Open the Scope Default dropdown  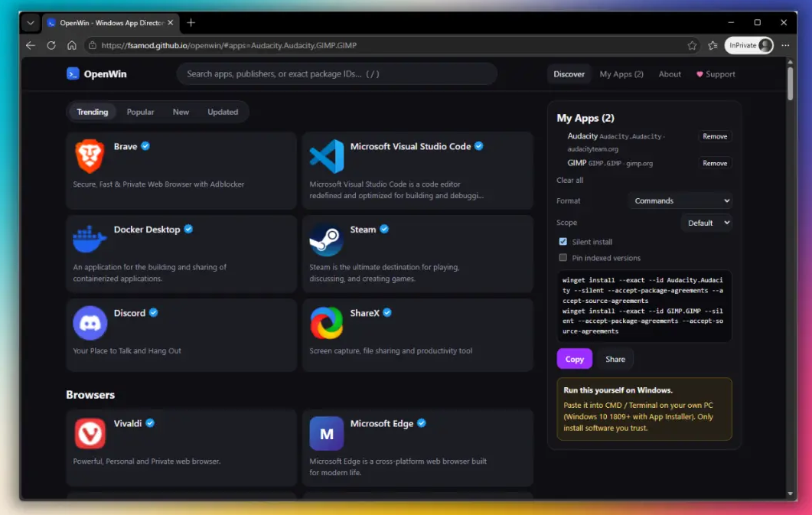point(707,223)
